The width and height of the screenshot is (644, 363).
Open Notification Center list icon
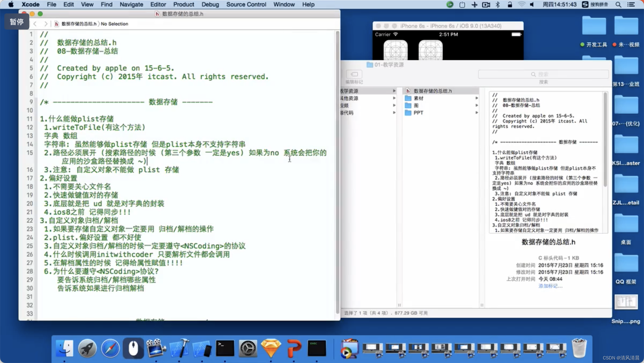[631, 4]
